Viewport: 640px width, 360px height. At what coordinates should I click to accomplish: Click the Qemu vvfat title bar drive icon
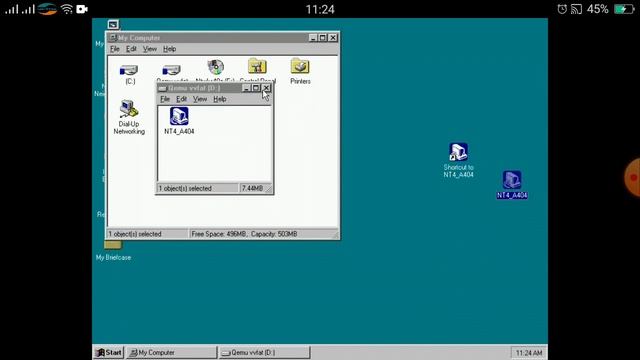tap(162, 88)
